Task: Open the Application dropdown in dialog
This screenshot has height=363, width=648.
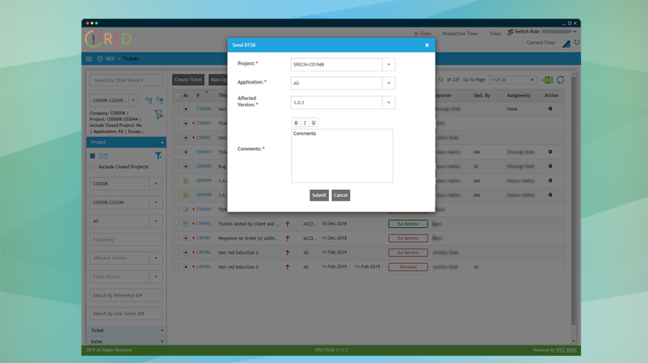Action: [388, 83]
